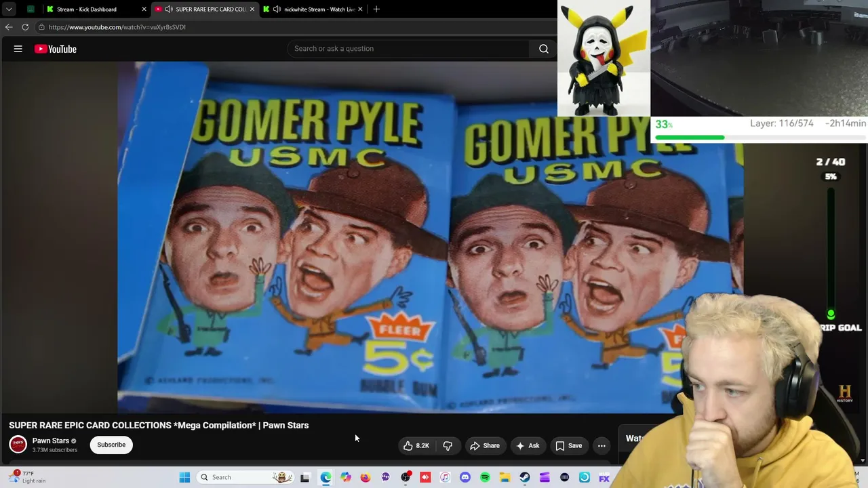Open the red arrow app on taskbar
Viewport: 868px width, 488px height.
tap(425, 477)
